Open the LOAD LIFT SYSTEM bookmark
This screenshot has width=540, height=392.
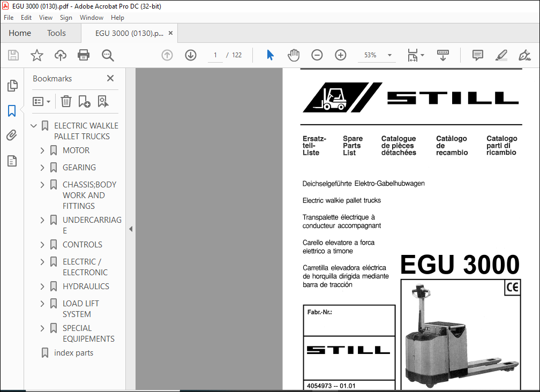(x=80, y=308)
